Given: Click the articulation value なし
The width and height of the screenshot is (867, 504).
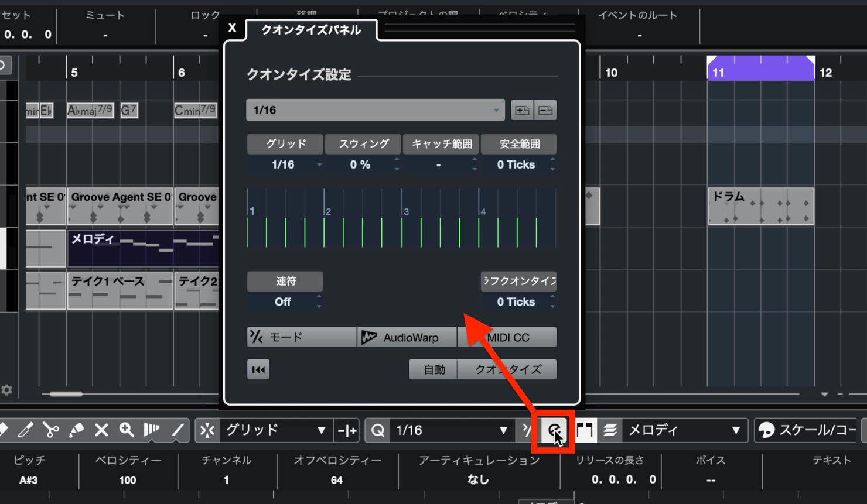Looking at the screenshot, I should 478,479.
